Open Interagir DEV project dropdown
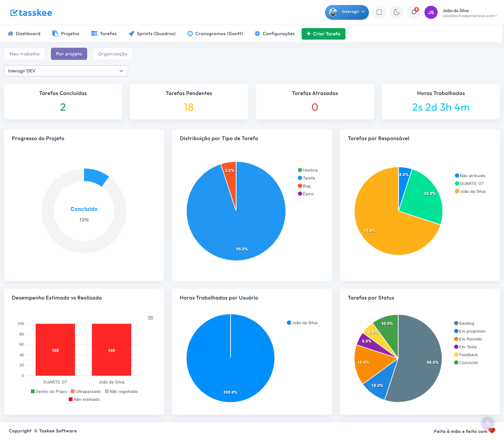The image size is (504, 440). tap(66, 71)
